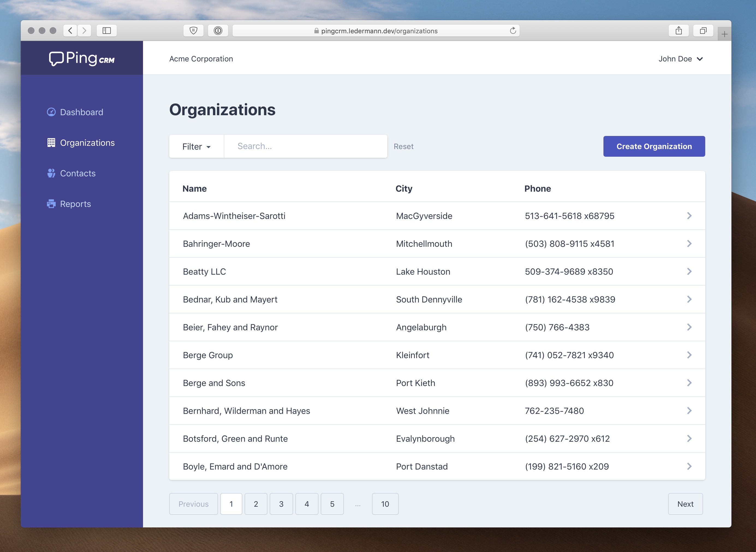Jump to page 10 in pagination

pyautogui.click(x=385, y=504)
